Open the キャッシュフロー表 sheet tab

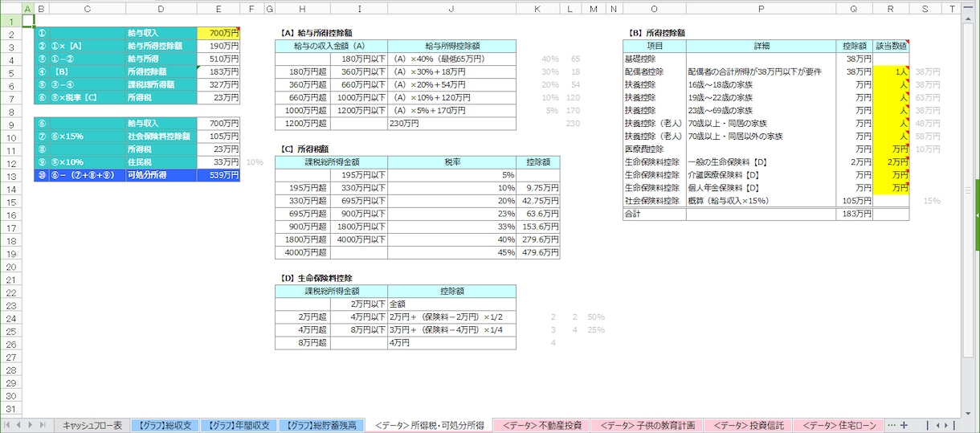click(x=92, y=425)
